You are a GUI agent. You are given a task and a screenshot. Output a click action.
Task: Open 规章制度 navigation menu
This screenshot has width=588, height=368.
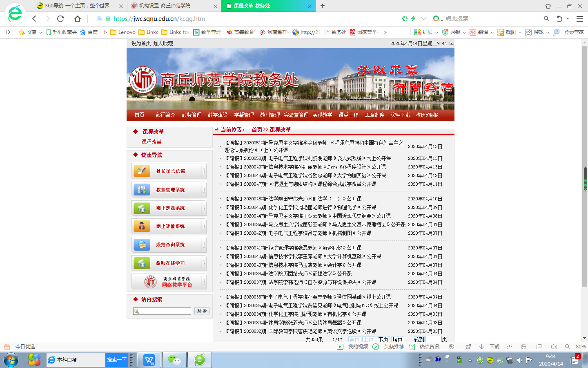click(374, 115)
